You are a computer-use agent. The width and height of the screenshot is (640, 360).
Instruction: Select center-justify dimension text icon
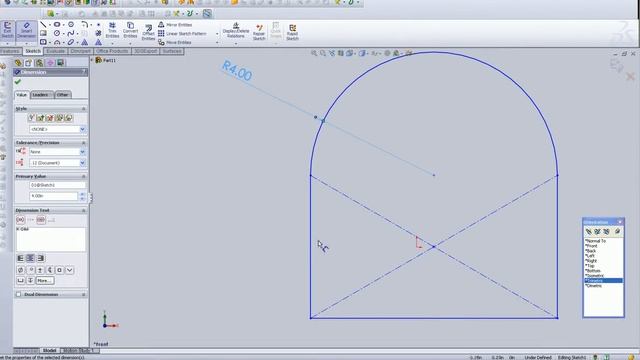(x=30, y=258)
